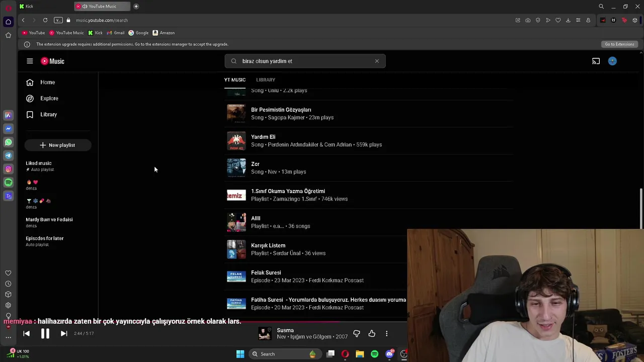The image size is (644, 362).
Task: Open a new browser tab
Action: point(136,6)
